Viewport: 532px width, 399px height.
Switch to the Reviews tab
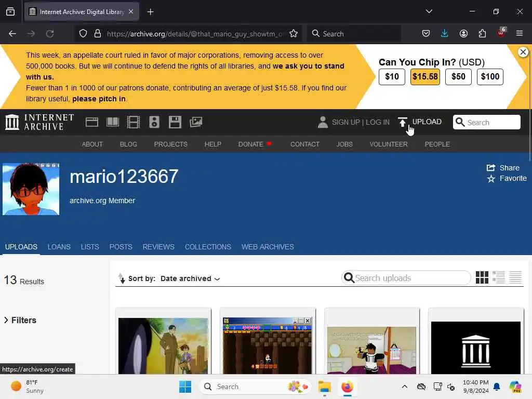tap(158, 247)
